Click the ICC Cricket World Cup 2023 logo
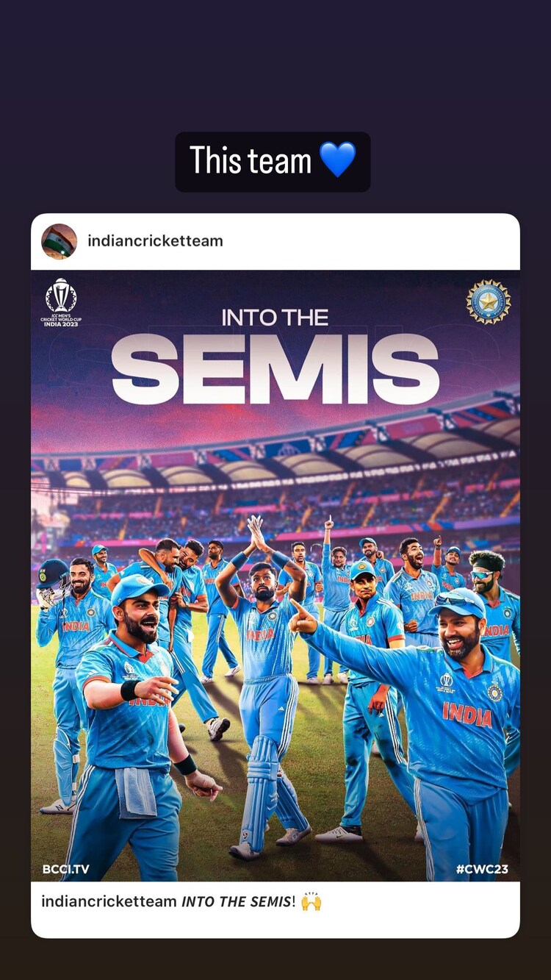551x980 pixels. 61,302
